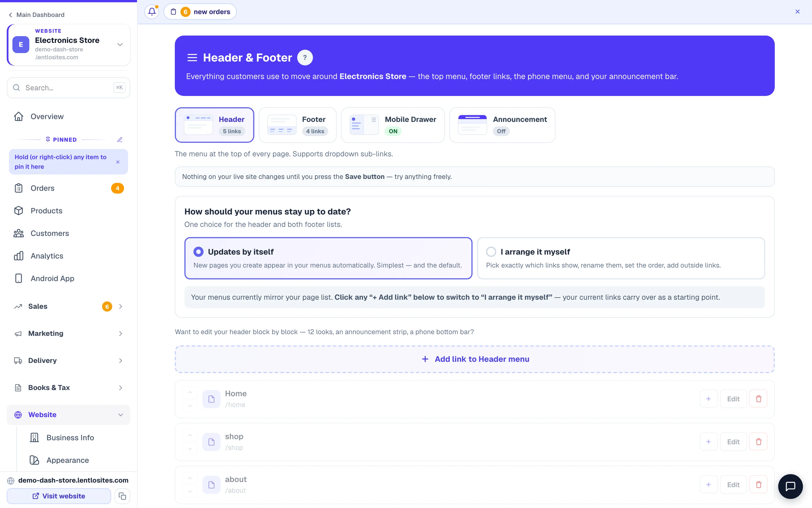This screenshot has width=812, height=508.
Task: Select the Updates by itself option
Action: tap(328, 258)
